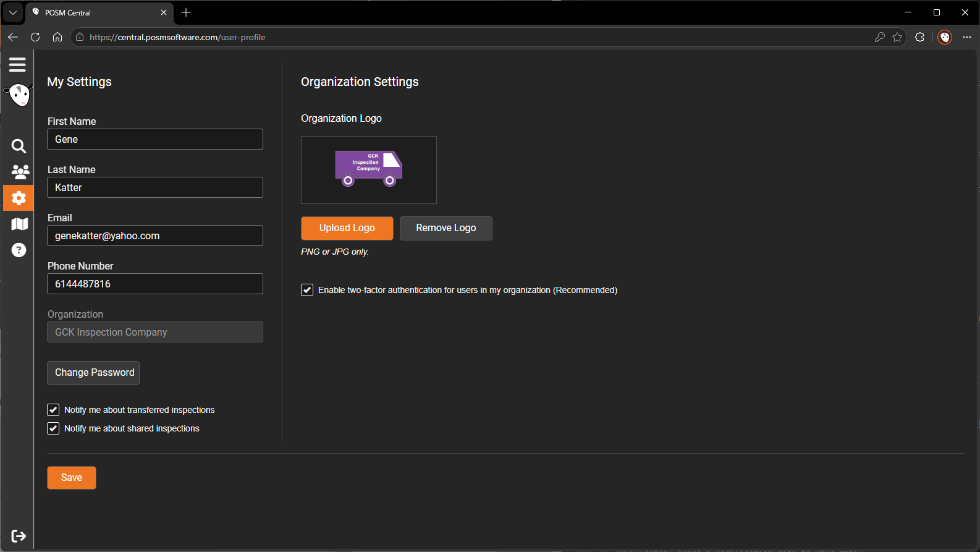This screenshot has height=552, width=980.
Task: Click the Change Password button
Action: pos(93,373)
